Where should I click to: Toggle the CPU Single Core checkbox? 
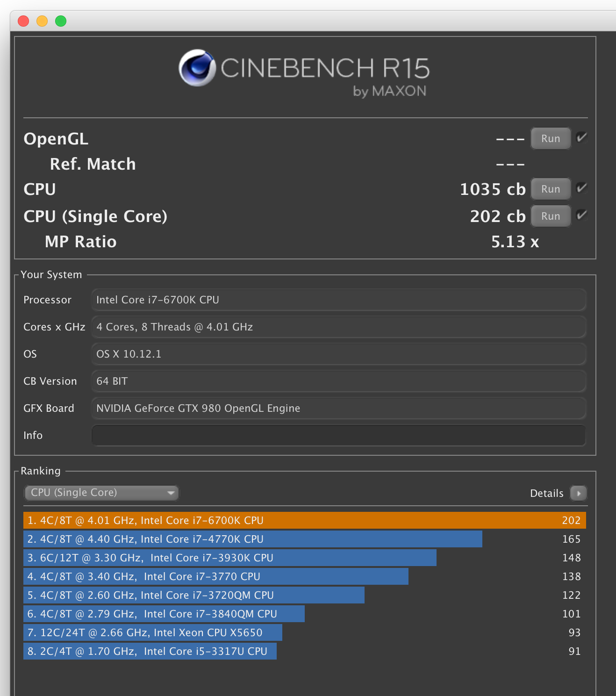[581, 215]
